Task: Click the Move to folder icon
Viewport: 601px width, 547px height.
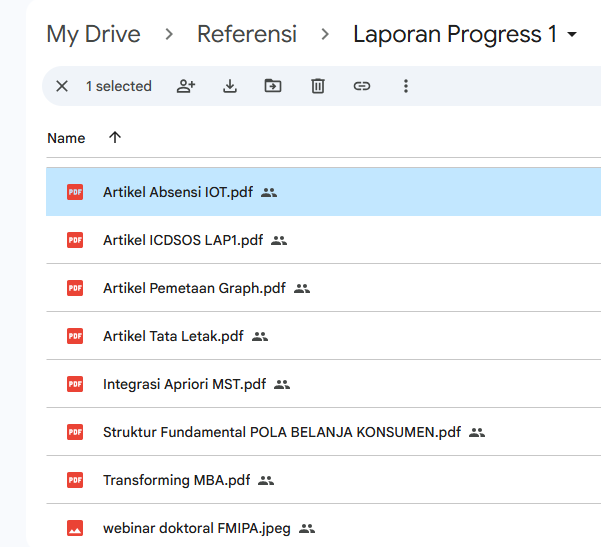Action: click(x=273, y=87)
